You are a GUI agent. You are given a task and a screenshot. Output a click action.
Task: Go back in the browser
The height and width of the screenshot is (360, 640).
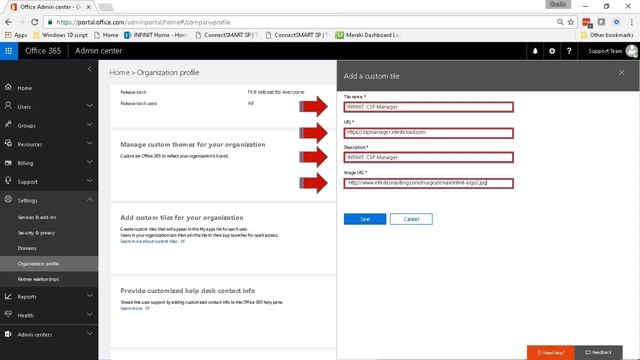tap(9, 22)
